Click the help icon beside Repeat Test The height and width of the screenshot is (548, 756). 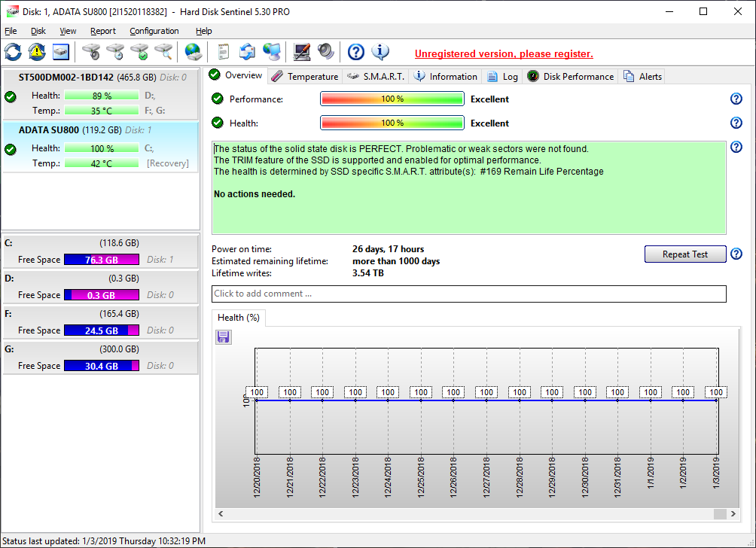click(736, 254)
